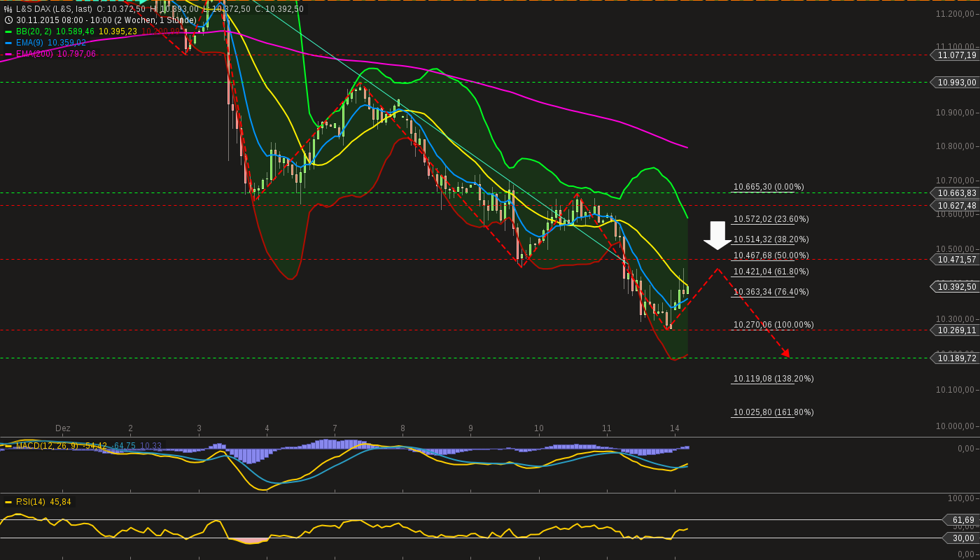980x560 pixels.
Task: Click the middle Bollinger value 10.395,23
Action: click(118, 31)
